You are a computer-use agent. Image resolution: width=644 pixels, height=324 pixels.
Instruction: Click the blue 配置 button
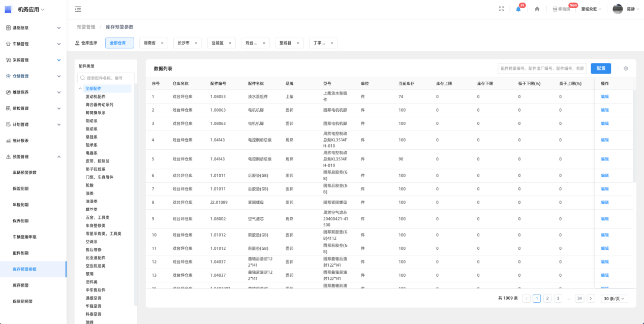point(600,69)
